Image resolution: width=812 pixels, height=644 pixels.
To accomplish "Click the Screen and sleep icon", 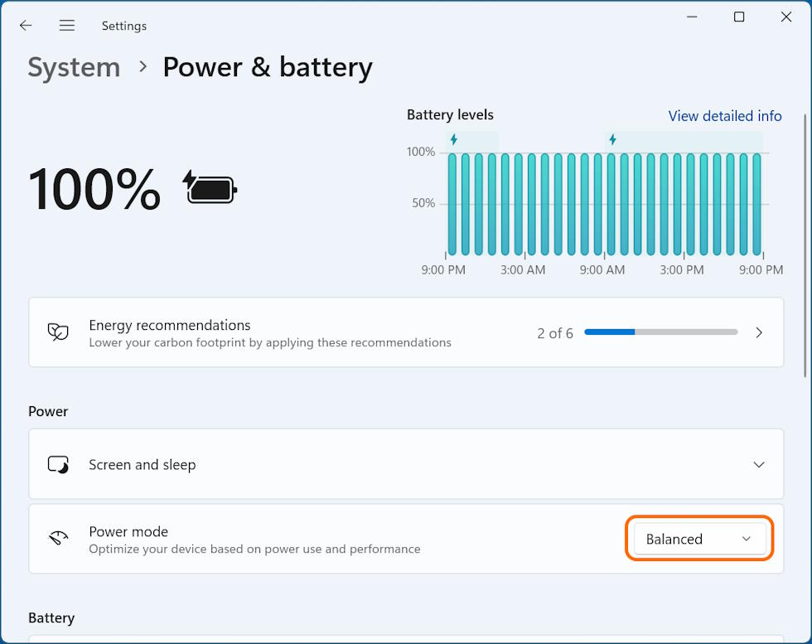I will click(x=58, y=464).
